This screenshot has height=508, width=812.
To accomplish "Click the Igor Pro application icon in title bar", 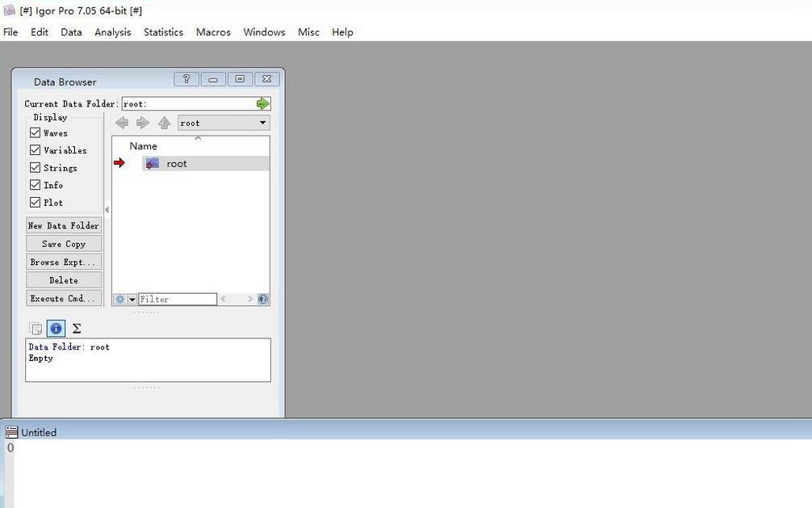I will (x=10, y=10).
